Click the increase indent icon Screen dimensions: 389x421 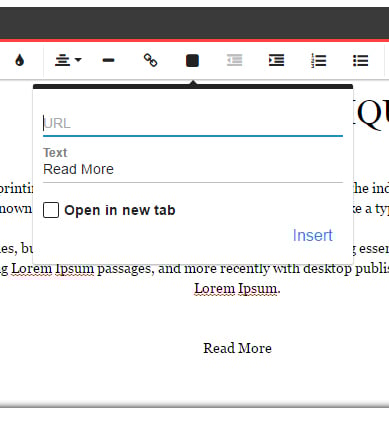(276, 61)
